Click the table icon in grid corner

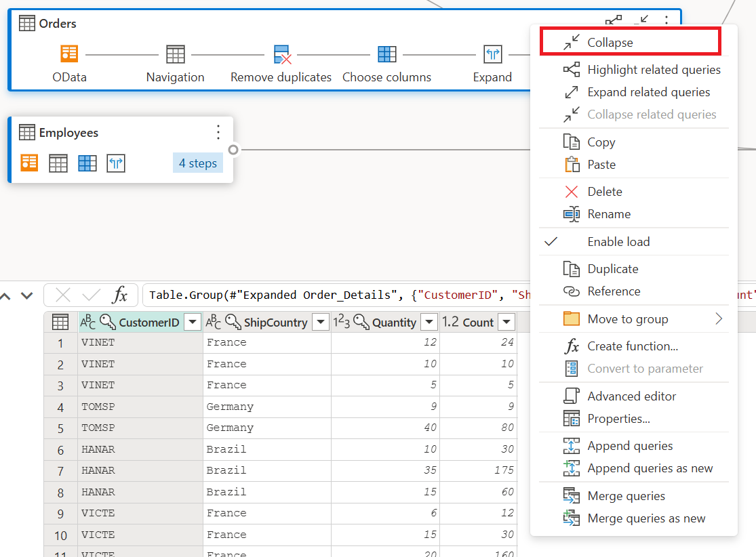(60, 322)
